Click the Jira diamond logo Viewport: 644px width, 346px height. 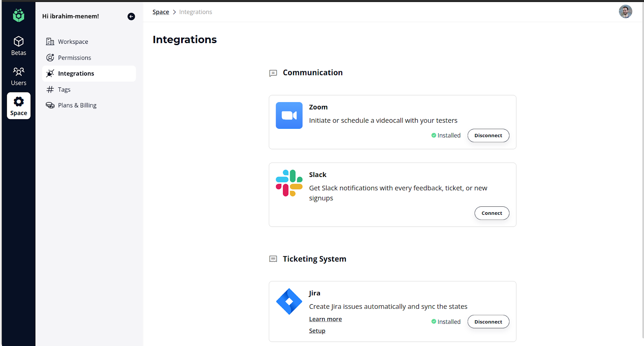pyautogui.click(x=289, y=301)
